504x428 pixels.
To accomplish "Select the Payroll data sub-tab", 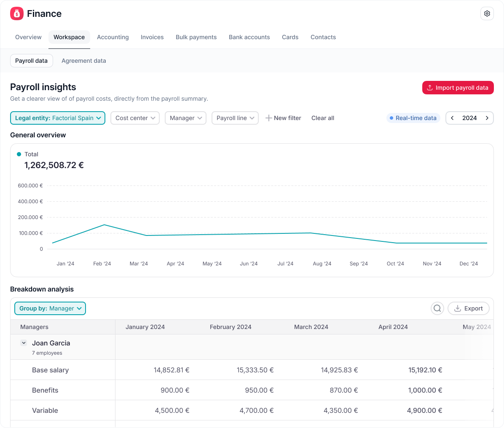I will click(x=32, y=61).
